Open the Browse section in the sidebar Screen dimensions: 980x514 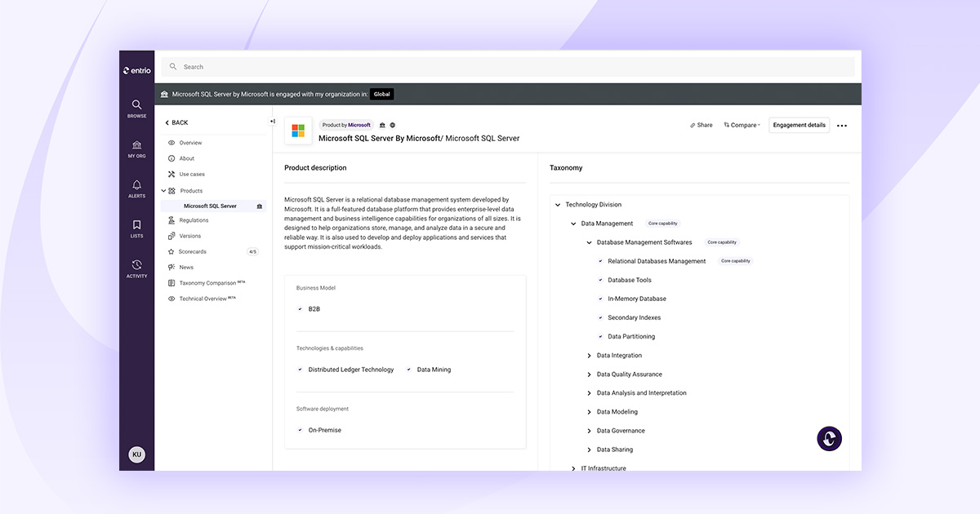pos(136,109)
